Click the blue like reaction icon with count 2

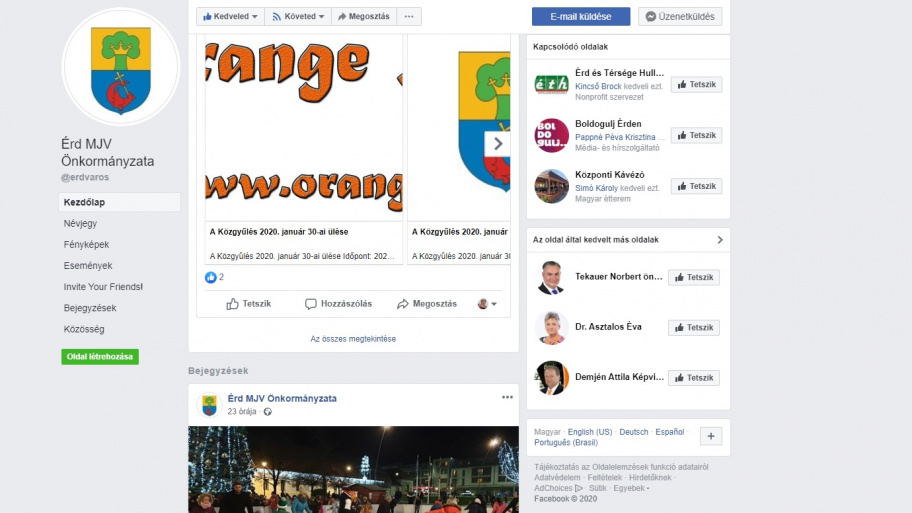point(211,277)
